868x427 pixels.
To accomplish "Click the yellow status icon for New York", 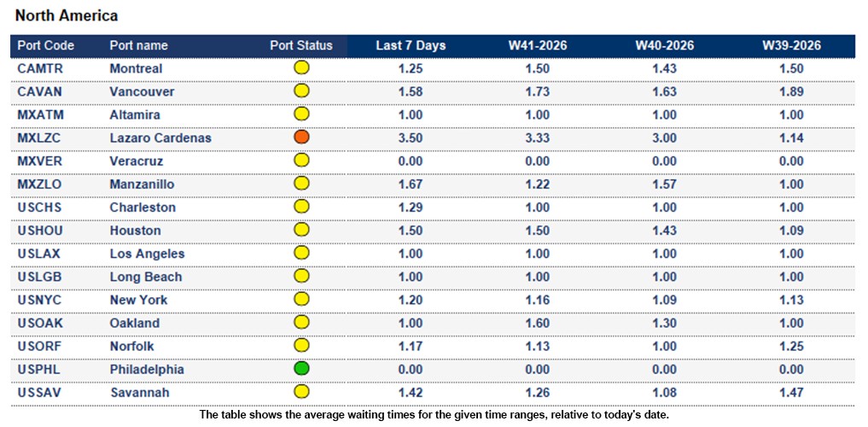I will coord(301,300).
